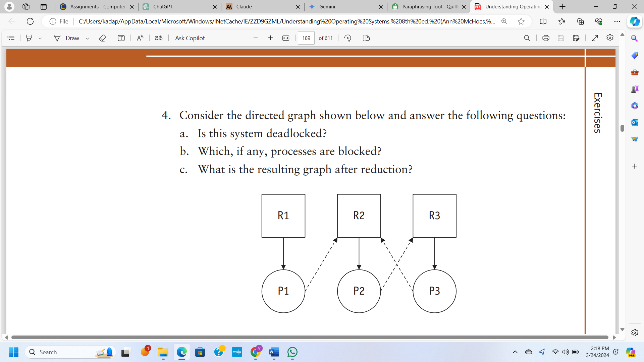This screenshot has height=362, width=644.
Task: Open the Add text tool
Action: 121,38
